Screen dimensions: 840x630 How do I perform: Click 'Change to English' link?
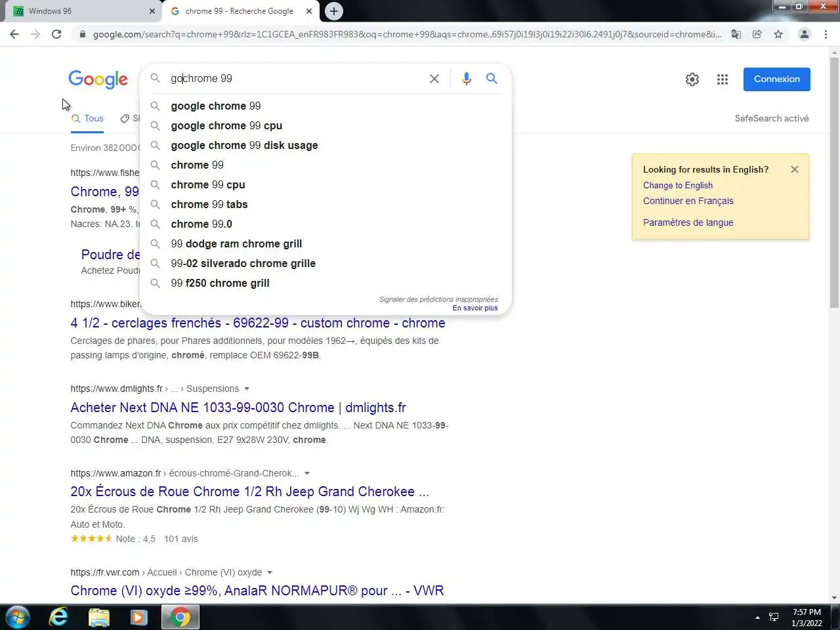678,186
